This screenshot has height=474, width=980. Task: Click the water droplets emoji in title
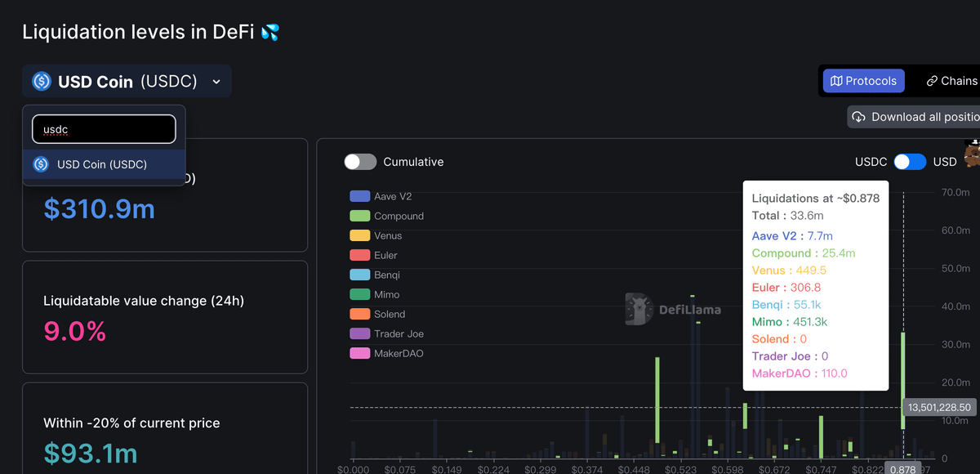coord(269,33)
